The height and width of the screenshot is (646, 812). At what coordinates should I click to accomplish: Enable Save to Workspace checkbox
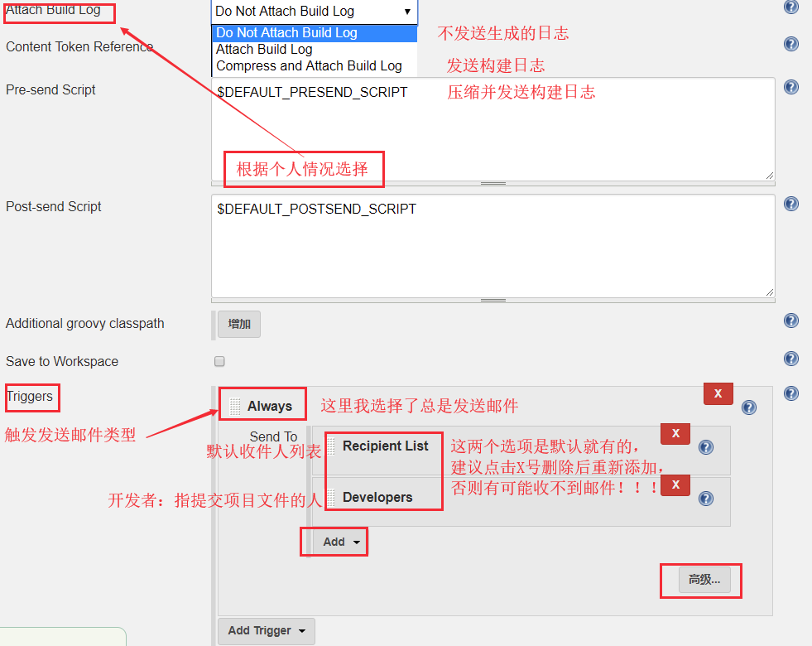(219, 361)
